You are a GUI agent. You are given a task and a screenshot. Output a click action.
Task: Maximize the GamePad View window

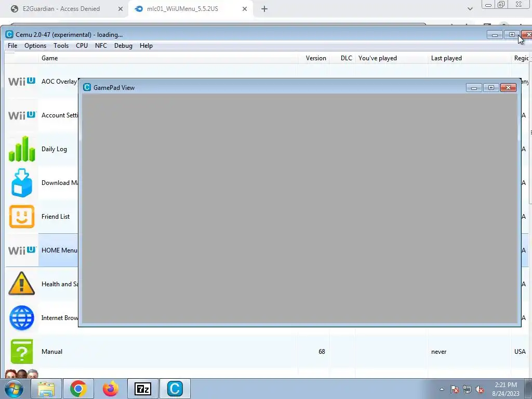pos(491,88)
